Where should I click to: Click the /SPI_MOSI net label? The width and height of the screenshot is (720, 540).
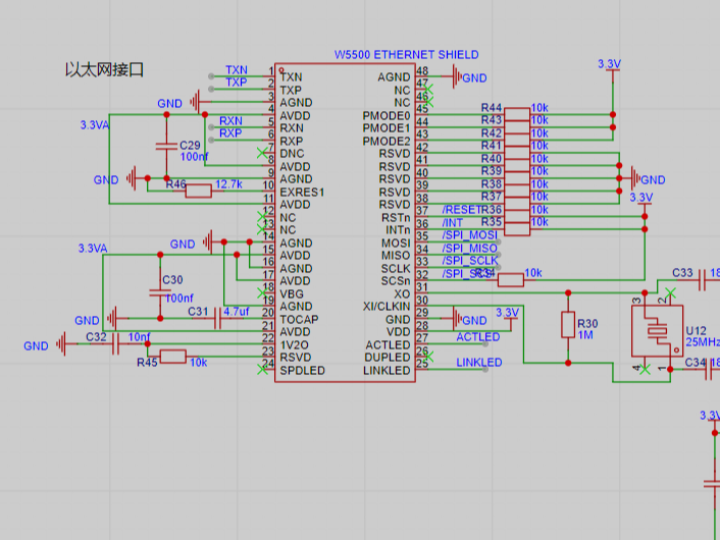pos(470,235)
